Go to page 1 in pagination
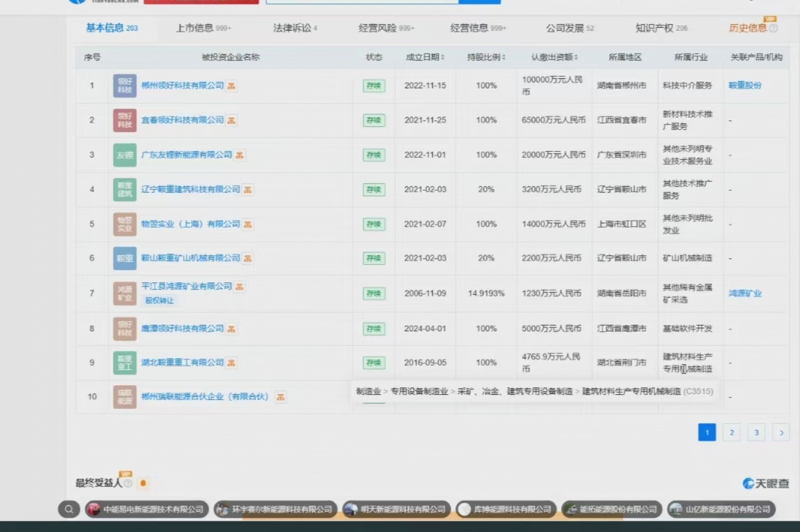Screen dimensions: 800x532 [x=707, y=432]
